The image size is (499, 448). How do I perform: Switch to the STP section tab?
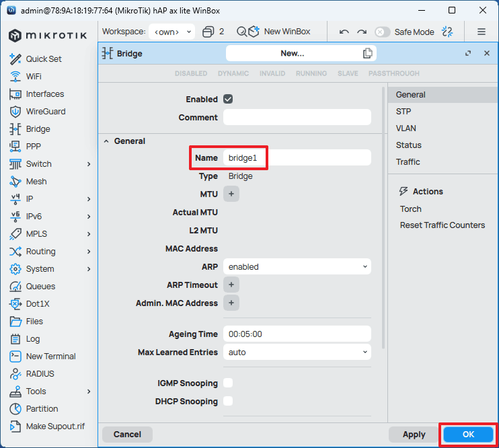(404, 112)
